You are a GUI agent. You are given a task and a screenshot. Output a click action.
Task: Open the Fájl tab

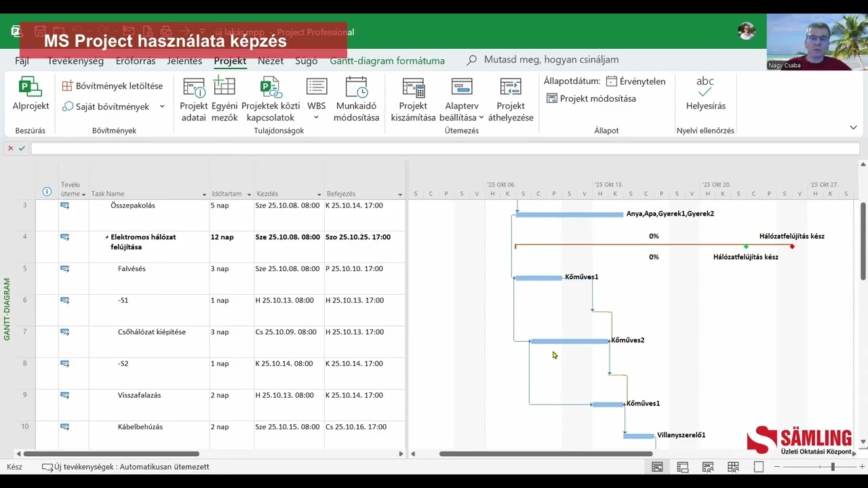pos(22,60)
